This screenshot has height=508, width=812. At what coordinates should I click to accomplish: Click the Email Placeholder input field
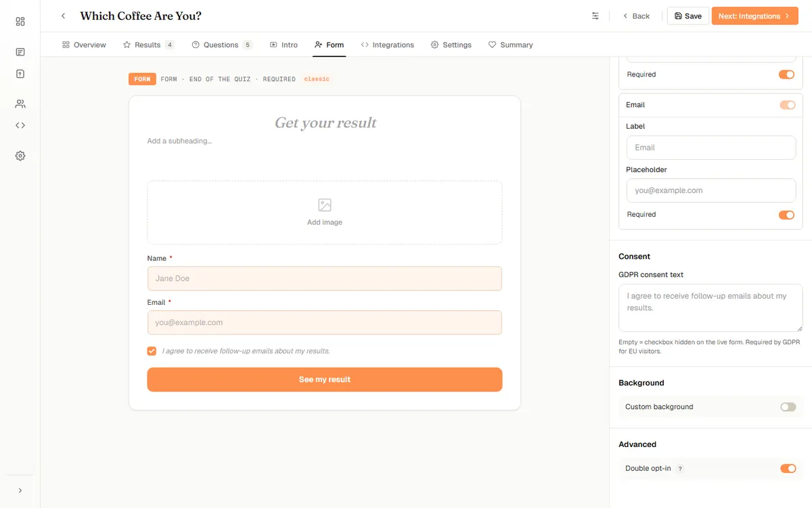click(710, 190)
